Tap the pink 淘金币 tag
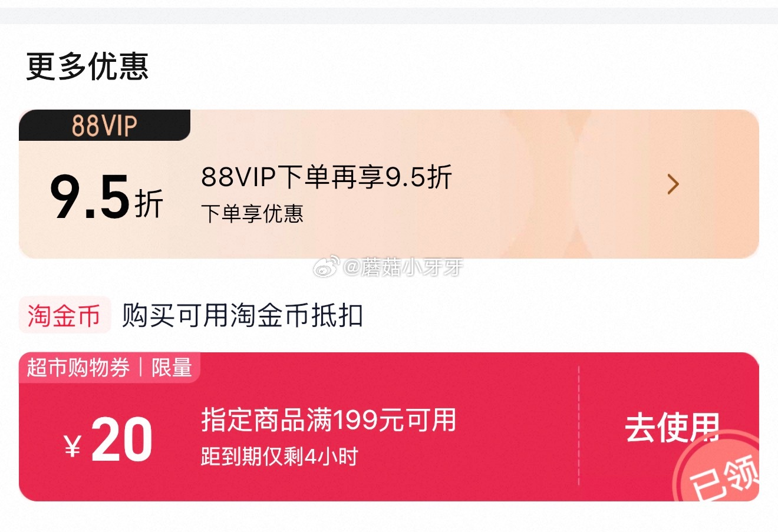The image size is (778, 532). [x=65, y=315]
